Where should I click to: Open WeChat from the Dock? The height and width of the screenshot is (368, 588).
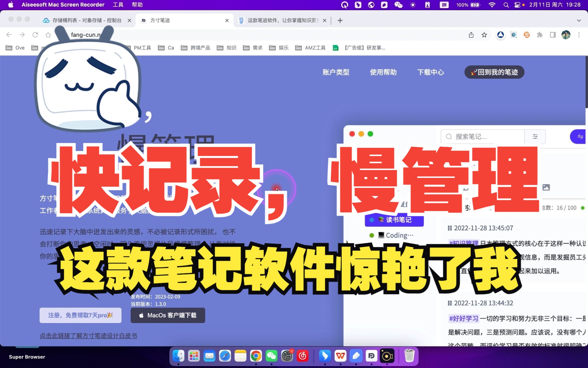pyautogui.click(x=272, y=356)
